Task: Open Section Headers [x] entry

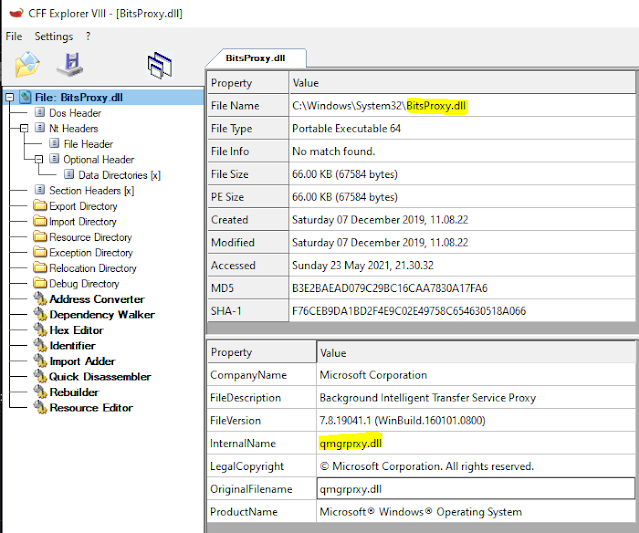Action: point(92,190)
